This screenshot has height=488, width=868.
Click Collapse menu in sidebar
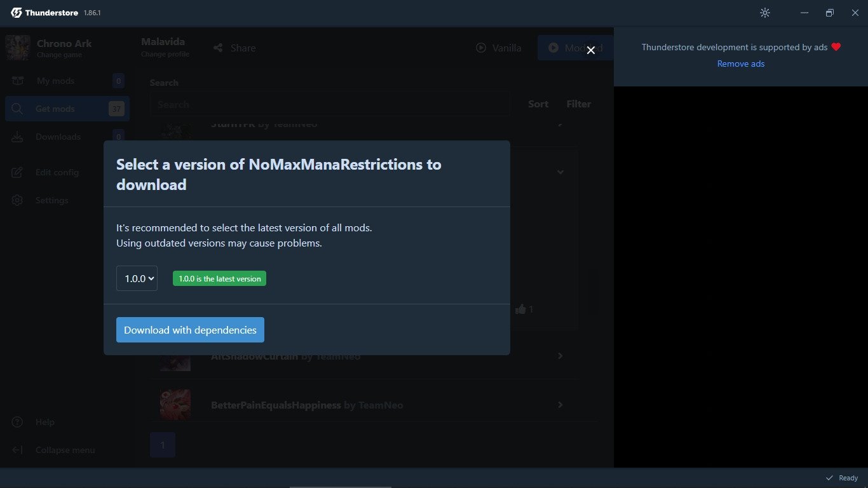click(67, 450)
